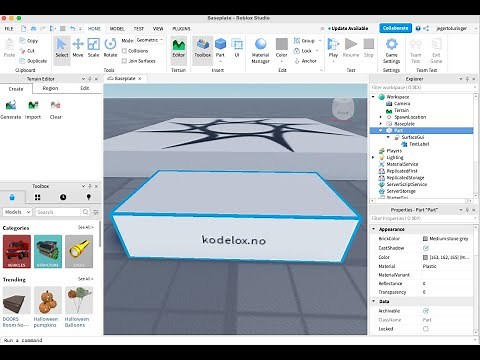Toggle the CastShadow property checkbox
This screenshot has width=480, height=360.
(426, 248)
